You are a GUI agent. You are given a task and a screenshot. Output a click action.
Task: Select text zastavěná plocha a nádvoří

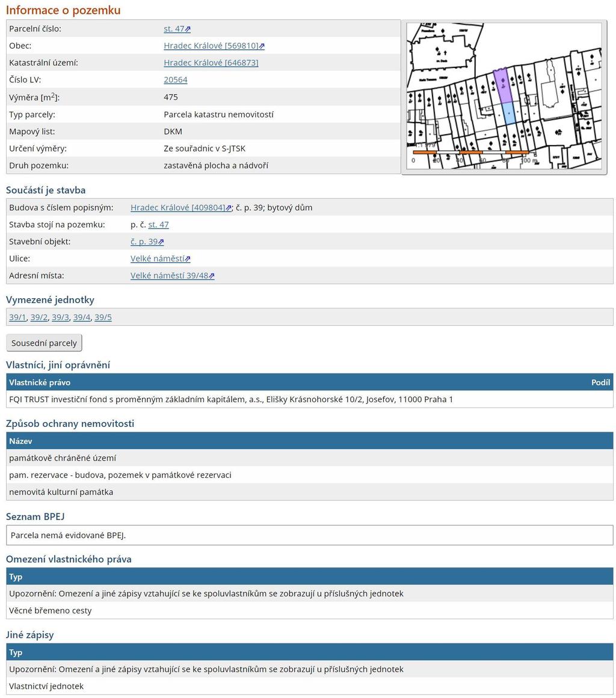pyautogui.click(x=216, y=165)
